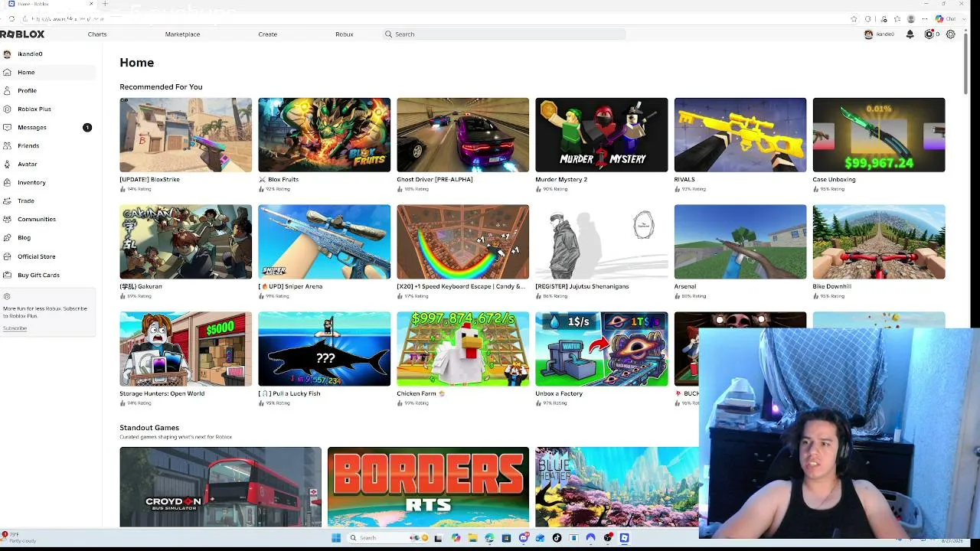980x551 pixels.
Task: Open File Explorer from the taskbar
Action: (x=472, y=538)
